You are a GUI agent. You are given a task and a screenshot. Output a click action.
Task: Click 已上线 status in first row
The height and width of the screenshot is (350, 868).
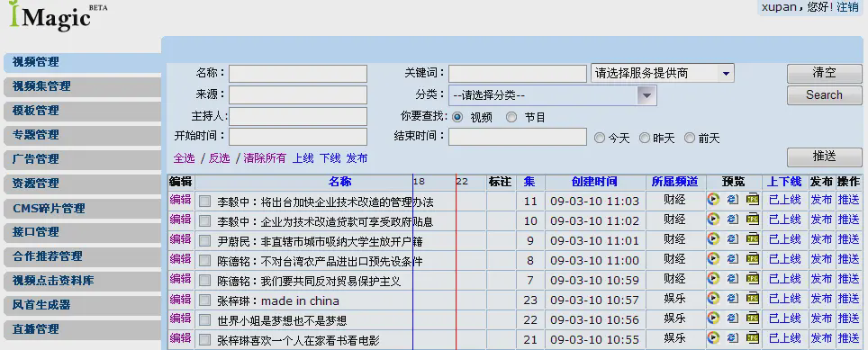coord(784,200)
